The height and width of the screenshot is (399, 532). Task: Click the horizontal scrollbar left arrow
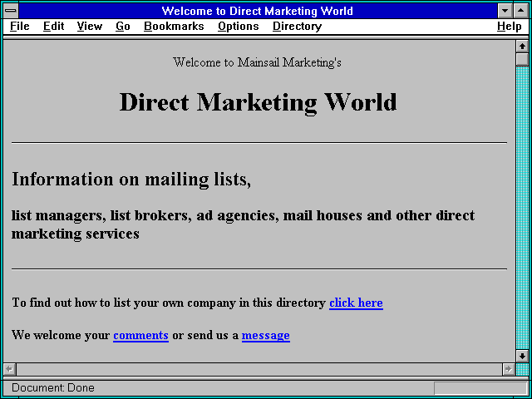point(9,369)
